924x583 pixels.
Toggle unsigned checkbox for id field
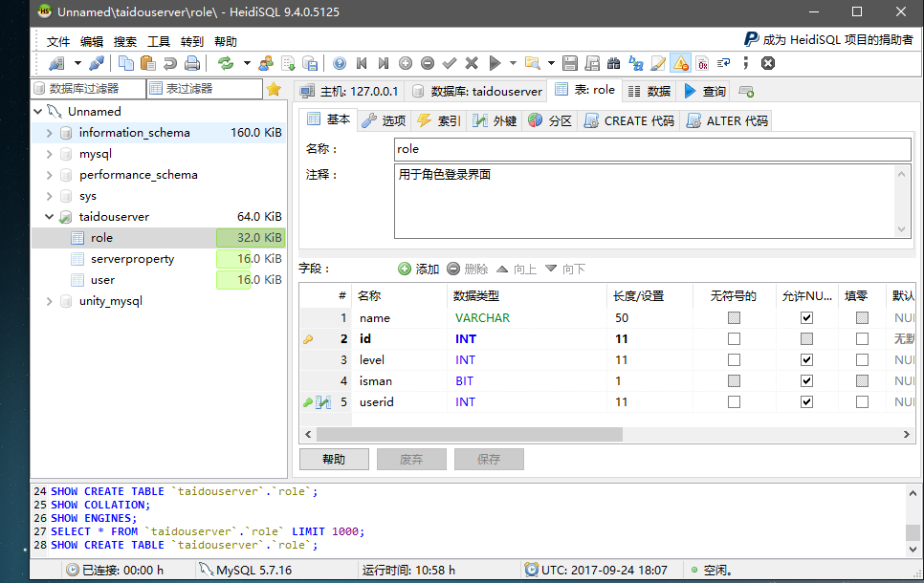734,339
